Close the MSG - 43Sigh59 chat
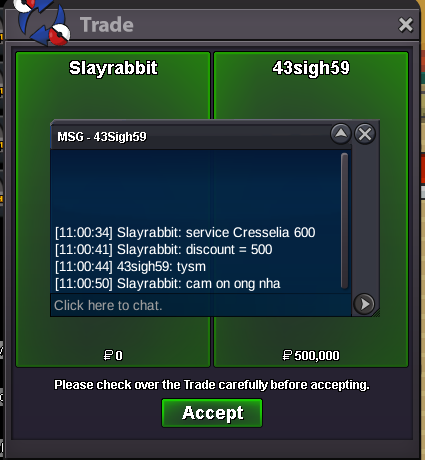425x460 pixels. 365,134
